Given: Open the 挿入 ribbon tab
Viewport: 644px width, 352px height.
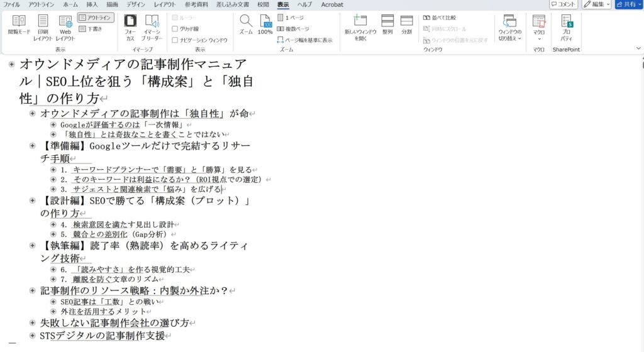Looking at the screenshot, I should click(92, 4).
